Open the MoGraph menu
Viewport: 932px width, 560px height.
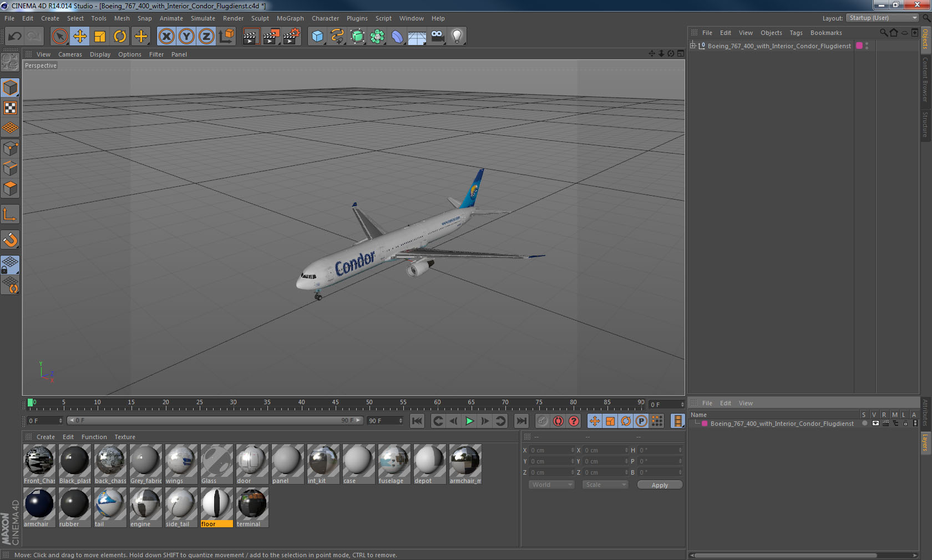tap(290, 18)
